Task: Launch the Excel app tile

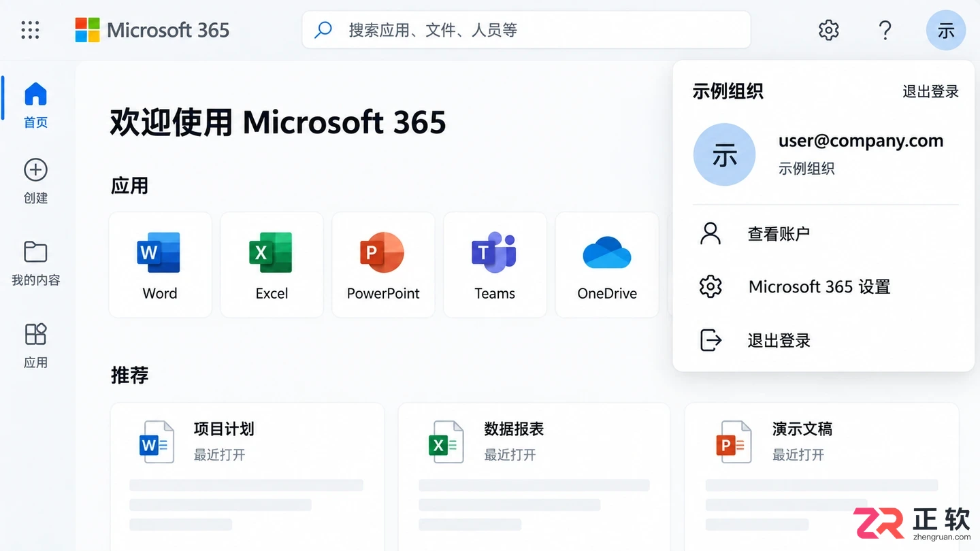Action: click(272, 265)
